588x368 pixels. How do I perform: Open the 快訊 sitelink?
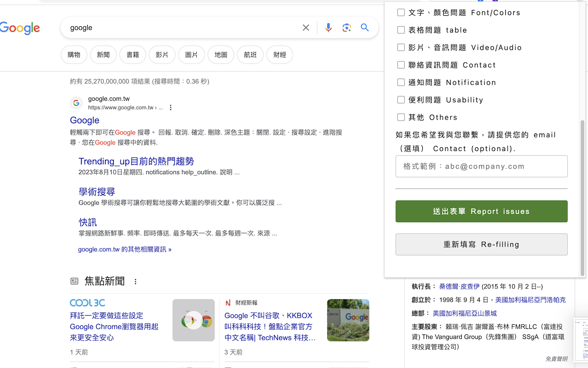point(88,222)
